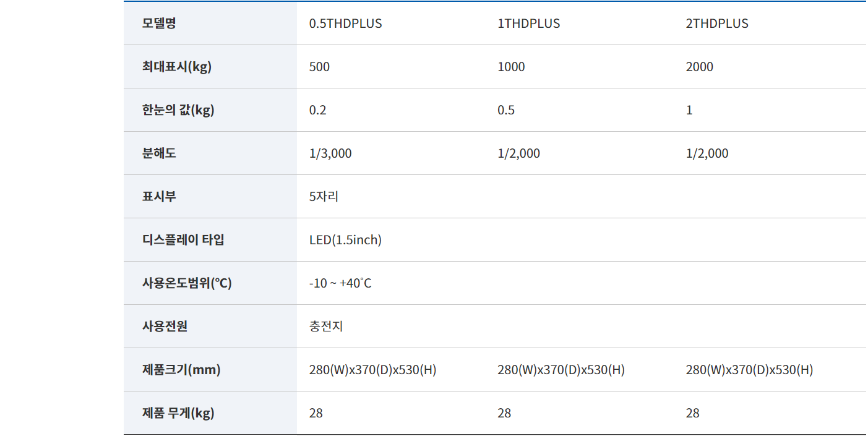This screenshot has width=868, height=436.
Task: Click the 표시부 row header
Action: tap(159, 197)
